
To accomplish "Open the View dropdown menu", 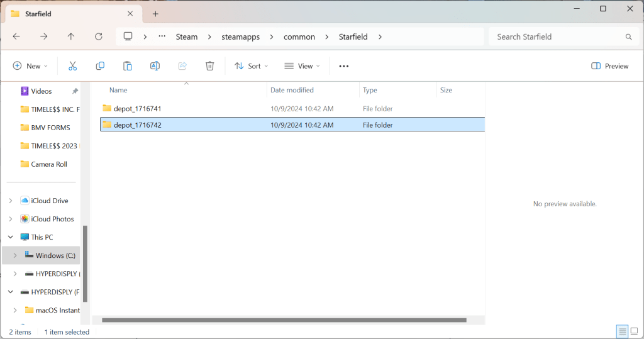I will (x=302, y=66).
